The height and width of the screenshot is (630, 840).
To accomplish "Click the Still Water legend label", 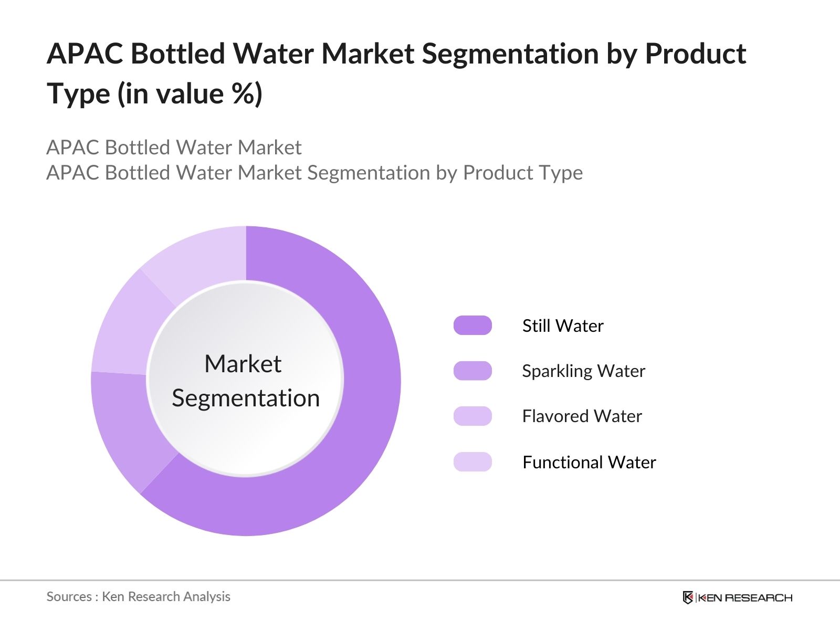I will point(563,326).
